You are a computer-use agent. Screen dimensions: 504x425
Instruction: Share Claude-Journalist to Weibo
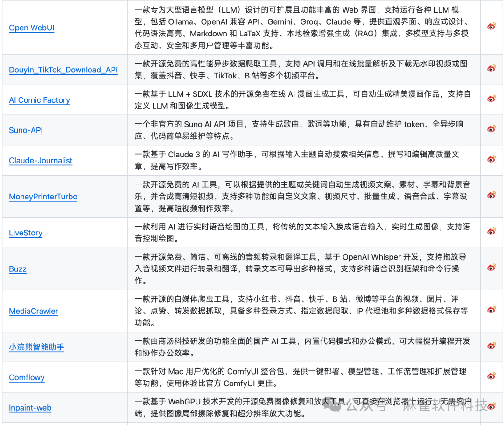click(x=491, y=160)
